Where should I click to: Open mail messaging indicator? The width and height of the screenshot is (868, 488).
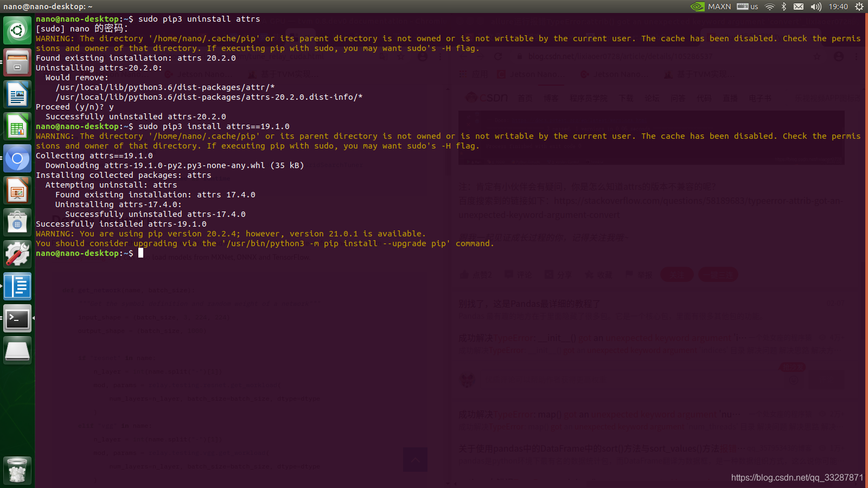click(799, 7)
